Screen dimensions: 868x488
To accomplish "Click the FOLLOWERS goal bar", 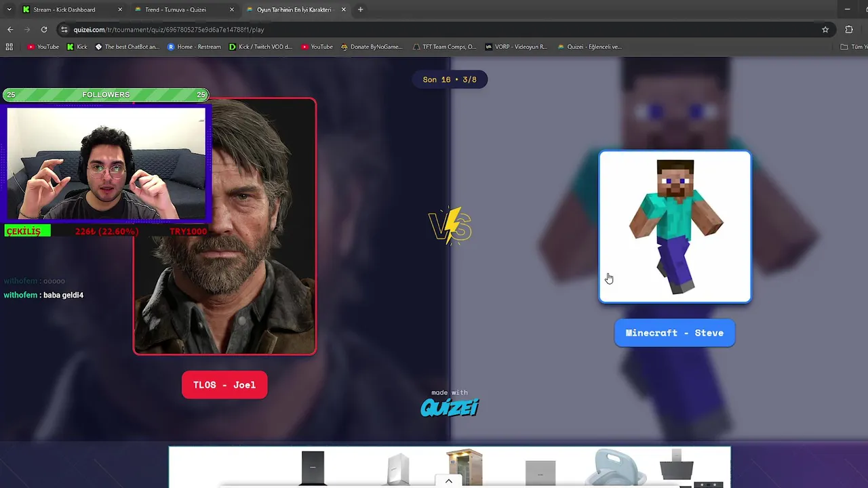I will pos(106,95).
